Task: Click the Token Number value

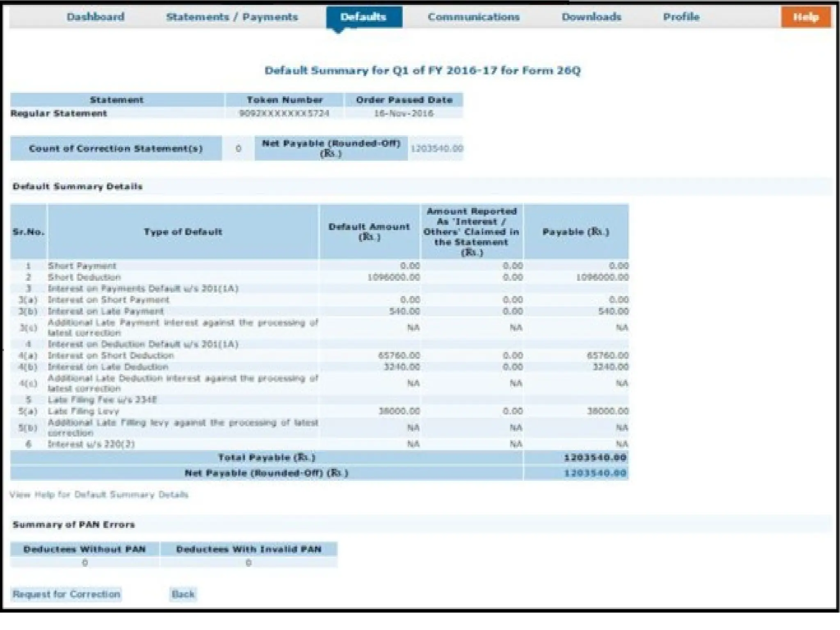Action: pos(284,113)
